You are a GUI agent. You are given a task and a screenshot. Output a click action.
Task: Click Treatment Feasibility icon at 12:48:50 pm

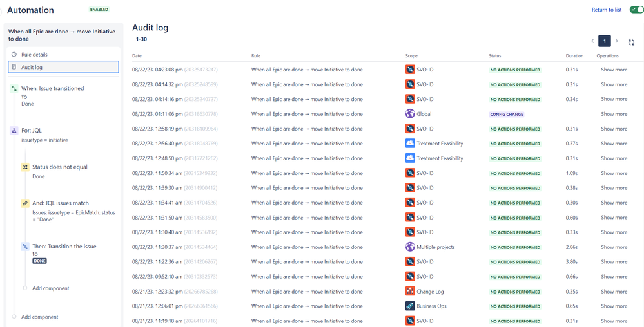click(x=410, y=158)
